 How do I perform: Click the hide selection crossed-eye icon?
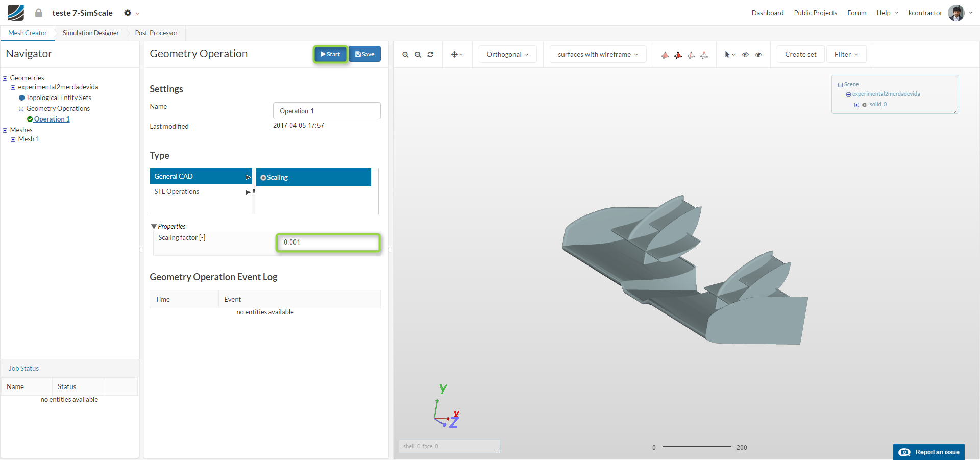(745, 55)
